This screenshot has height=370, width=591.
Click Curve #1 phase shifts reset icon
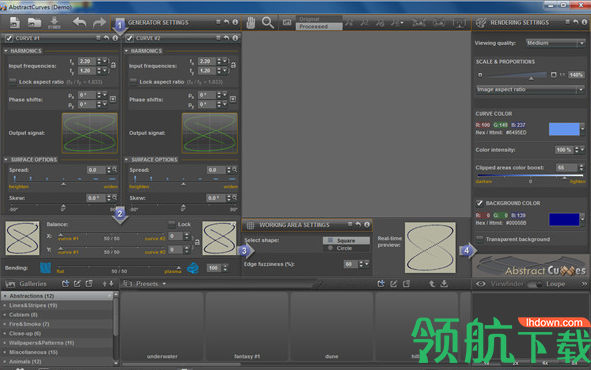click(113, 99)
